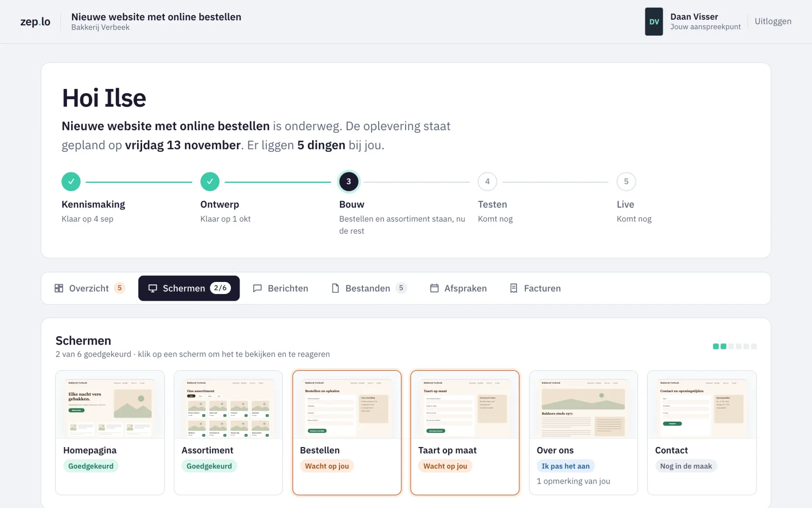Viewport: 812px width, 508px height.
Task: Click the 'Nog in de maak' status
Action: [686, 466]
